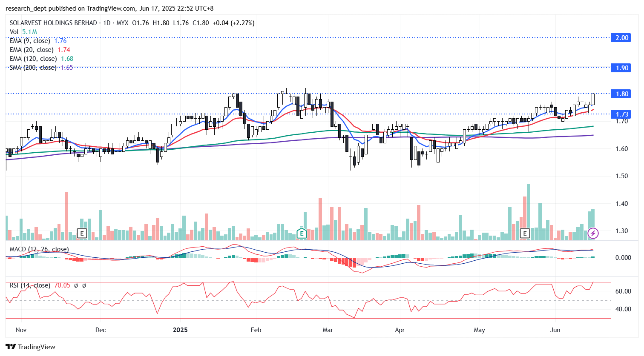Click the Jun label on the time axis
Viewport: 644px width, 356px height.
tap(555, 330)
